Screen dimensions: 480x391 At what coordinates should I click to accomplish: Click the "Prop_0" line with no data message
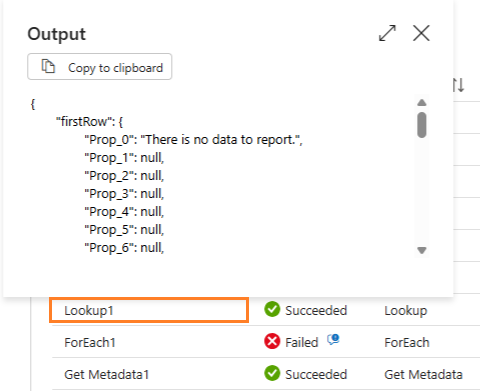193,140
